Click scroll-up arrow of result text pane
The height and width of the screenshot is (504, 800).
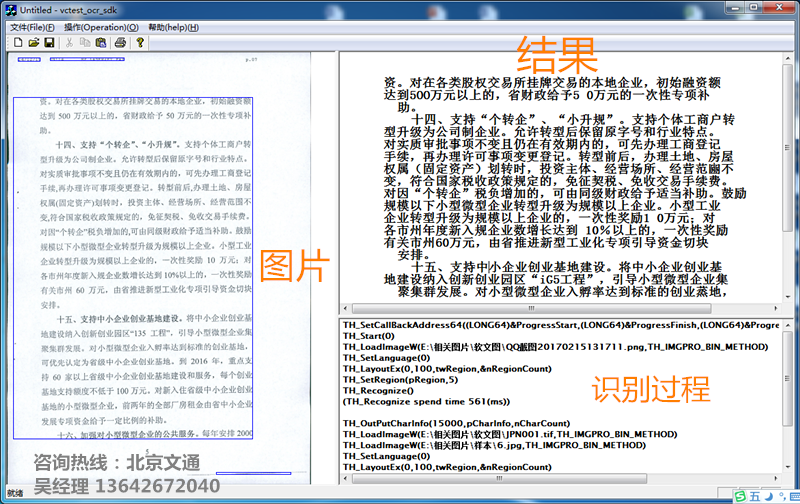788,58
